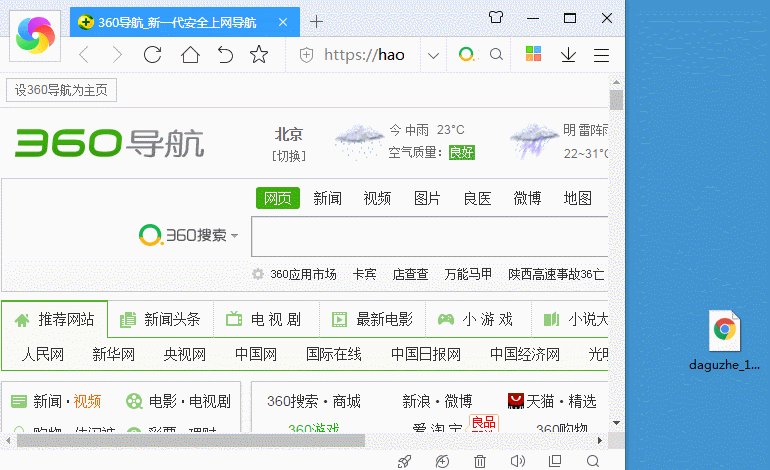
Task: Open the hamburger main menu
Action: point(601,55)
